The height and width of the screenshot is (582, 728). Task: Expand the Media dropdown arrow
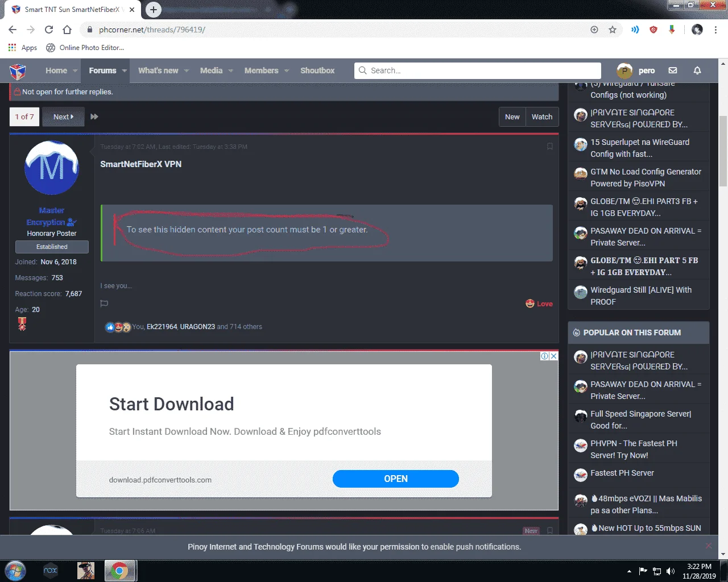[x=231, y=70]
